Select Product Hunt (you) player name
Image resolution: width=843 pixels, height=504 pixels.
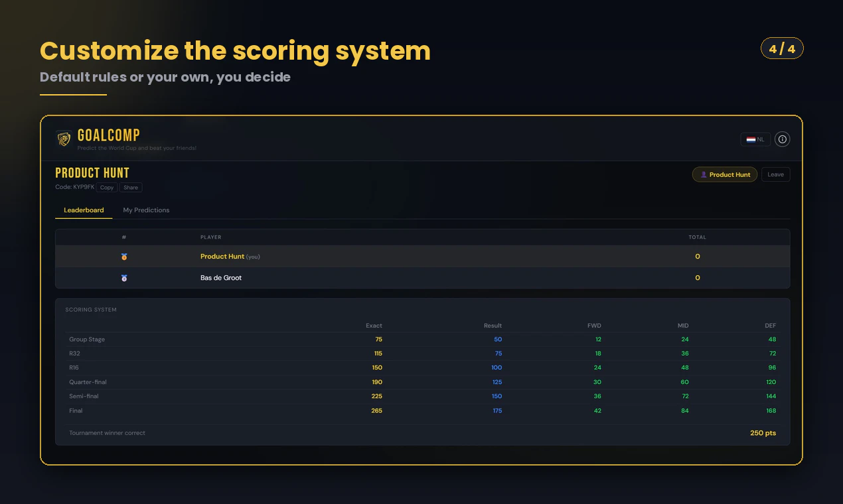point(230,257)
